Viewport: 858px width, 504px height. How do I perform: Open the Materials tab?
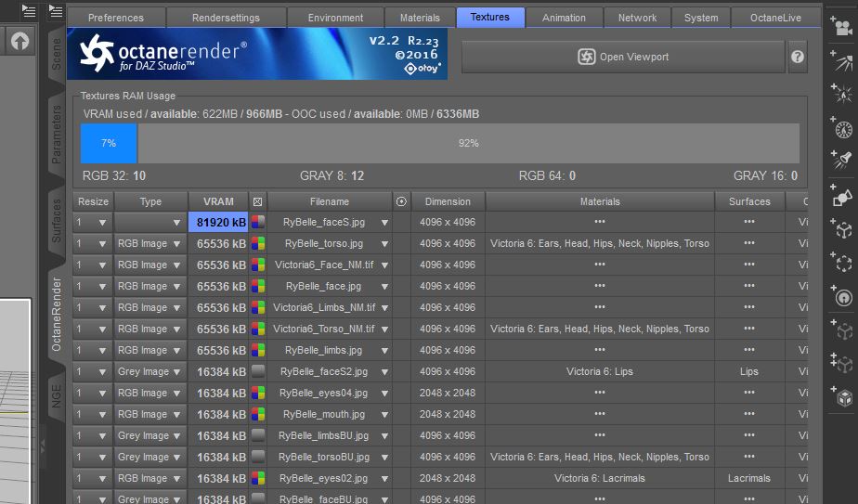pos(420,18)
